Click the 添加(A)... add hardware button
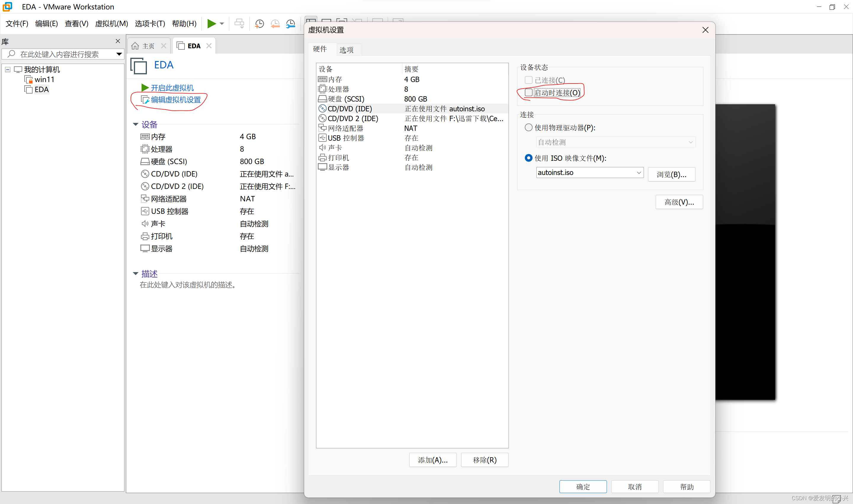Screen dimensions: 853x504 tap(433, 460)
